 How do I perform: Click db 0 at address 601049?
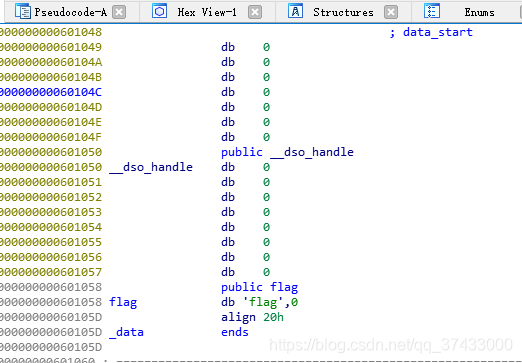245,47
